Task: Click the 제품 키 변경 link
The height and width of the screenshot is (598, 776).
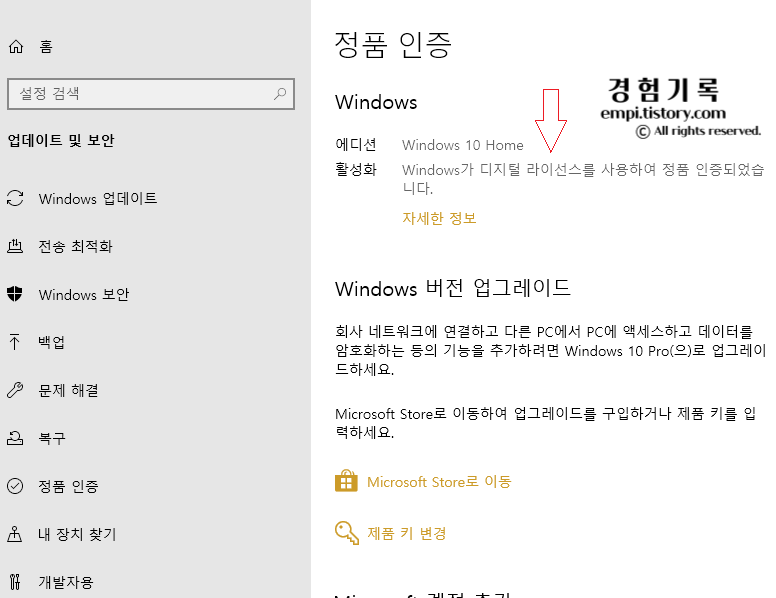Action: click(406, 533)
